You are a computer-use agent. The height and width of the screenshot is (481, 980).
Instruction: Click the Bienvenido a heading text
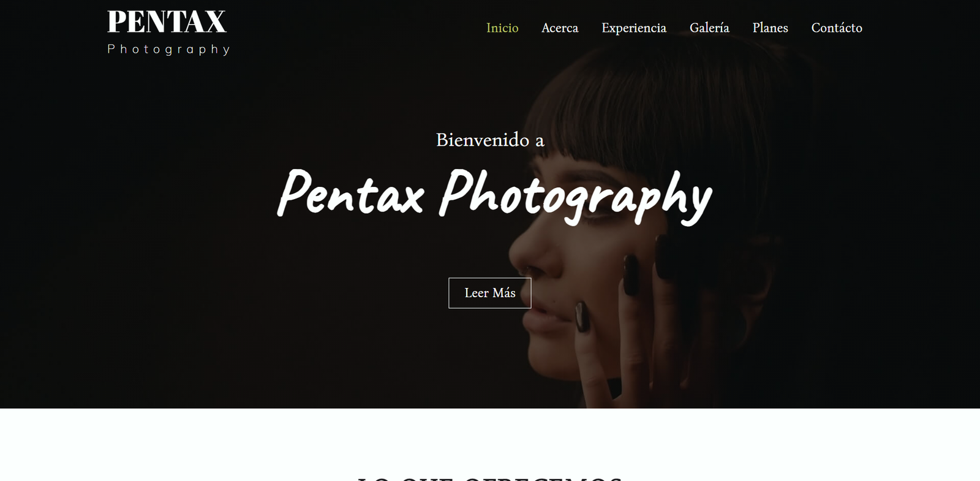tap(490, 140)
